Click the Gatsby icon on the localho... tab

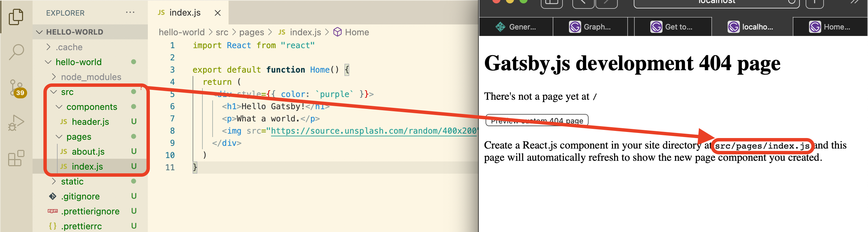click(x=733, y=27)
